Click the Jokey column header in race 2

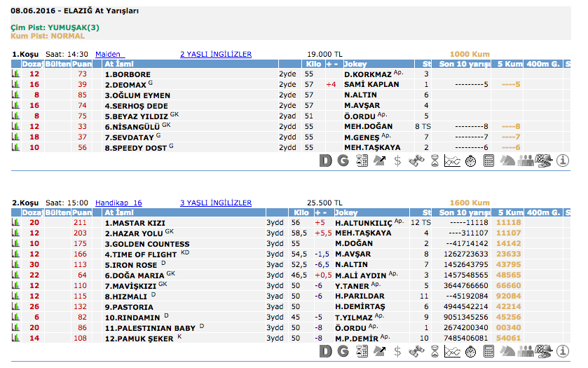347,212
